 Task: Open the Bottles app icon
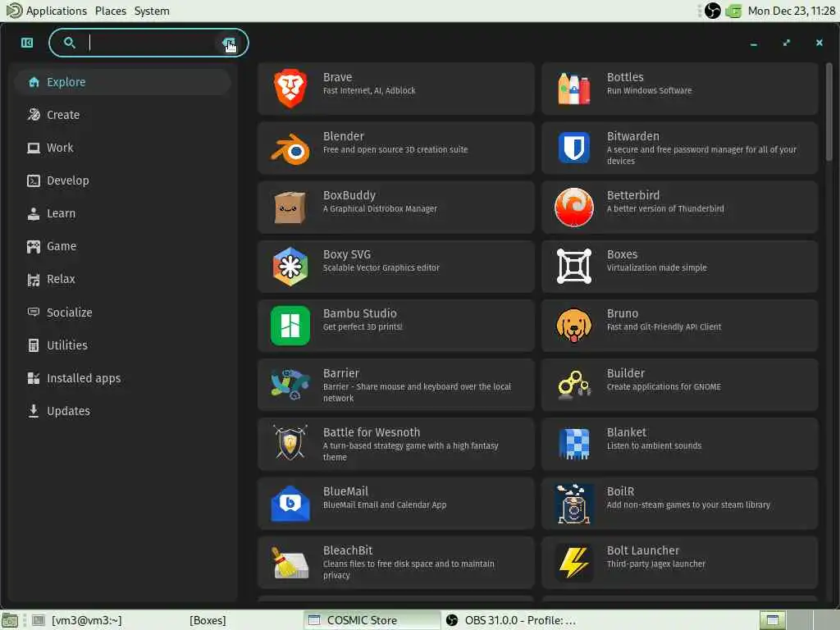point(573,89)
